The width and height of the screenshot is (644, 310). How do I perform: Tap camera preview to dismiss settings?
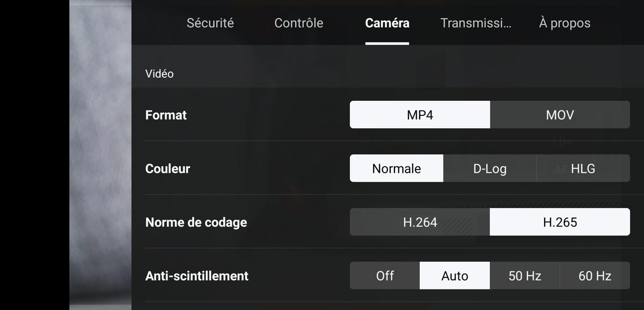click(x=100, y=155)
